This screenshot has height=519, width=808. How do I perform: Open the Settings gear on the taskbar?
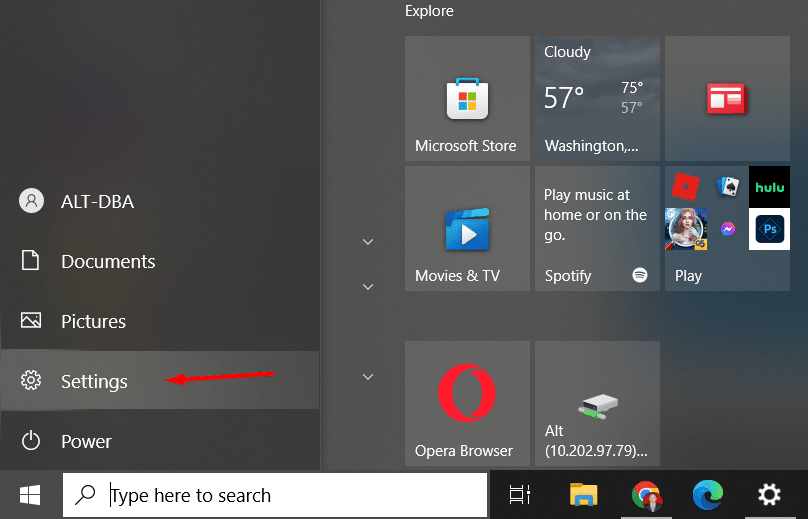769,495
